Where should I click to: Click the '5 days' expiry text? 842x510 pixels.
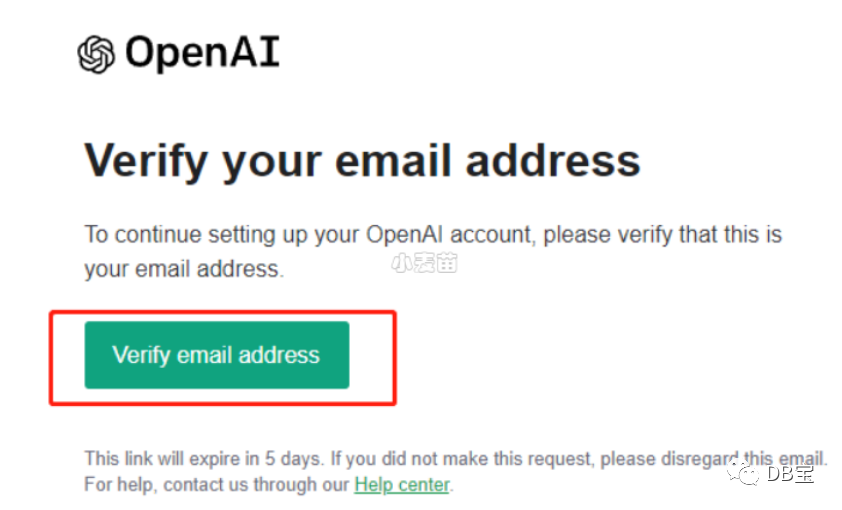click(294, 459)
